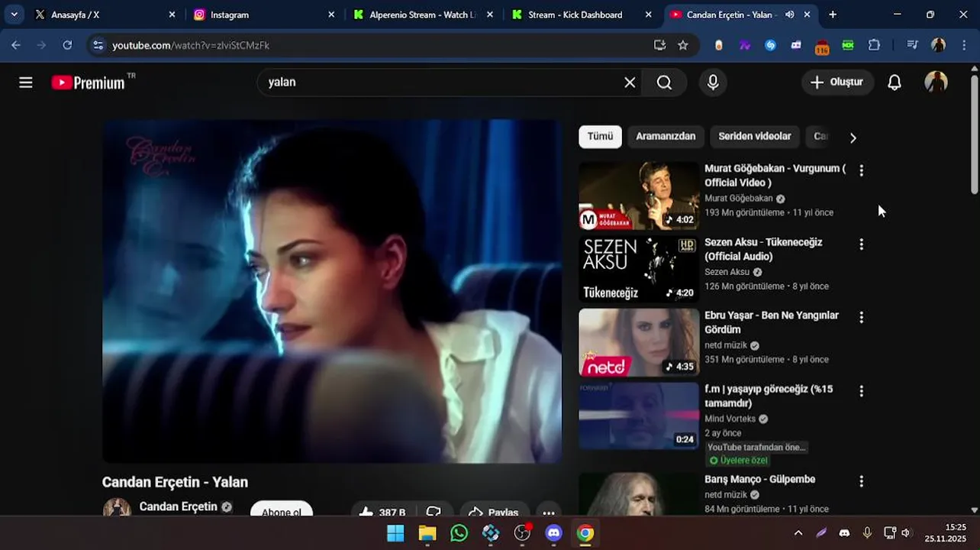980x550 pixels.
Task: Bookmark this page with the star icon
Action: pyautogui.click(x=683, y=45)
